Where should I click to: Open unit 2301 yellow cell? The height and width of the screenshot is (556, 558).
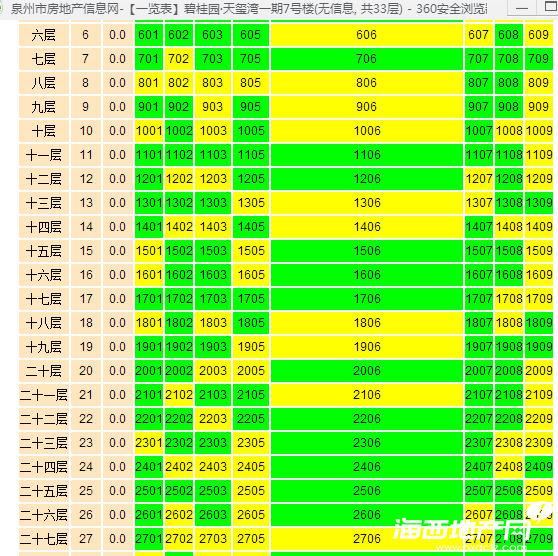(149, 443)
